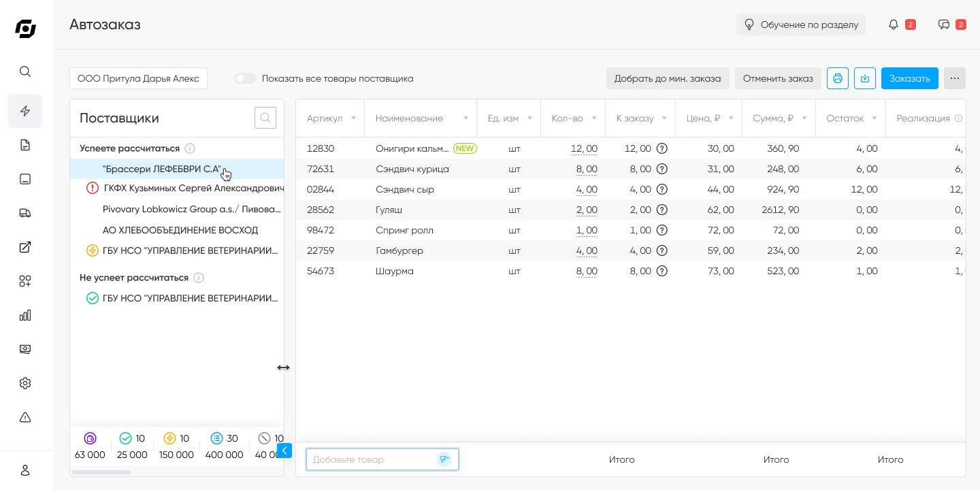The image size is (980, 490).
Task: Open the global search in the sidebar
Action: click(25, 71)
